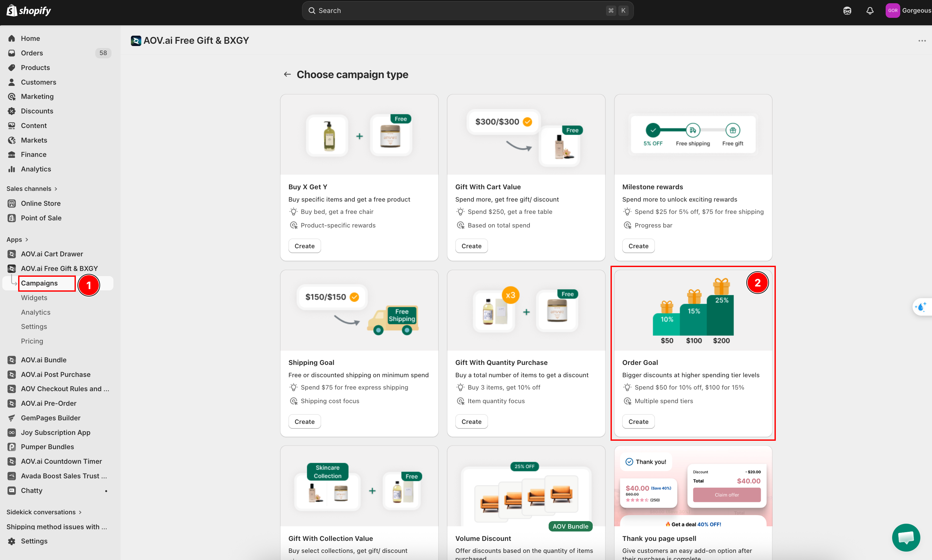The width and height of the screenshot is (932, 560).
Task: Click the Milestone rewards progress illustration
Action: tap(693, 135)
